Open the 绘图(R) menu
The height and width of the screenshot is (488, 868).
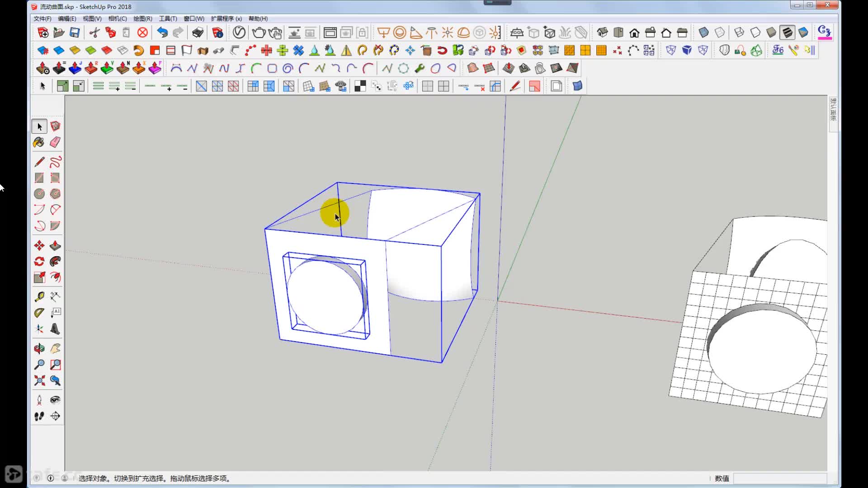tap(142, 19)
